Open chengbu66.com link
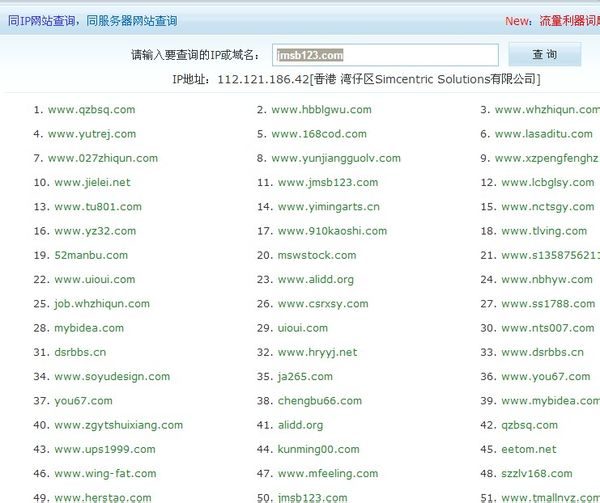Viewport: 600px width, 503px height. (x=320, y=401)
